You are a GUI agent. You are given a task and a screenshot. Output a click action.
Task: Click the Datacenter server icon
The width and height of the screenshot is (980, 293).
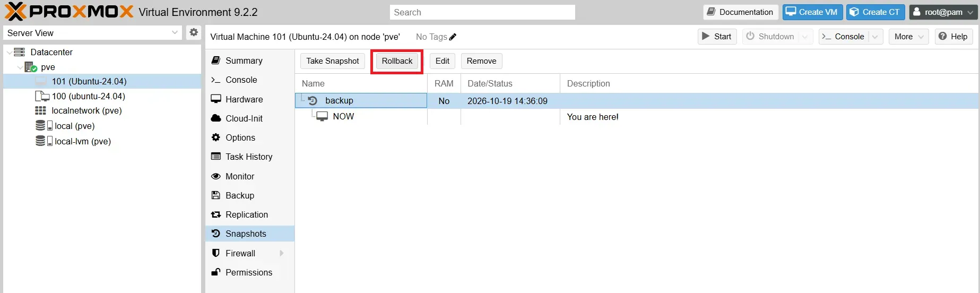point(20,52)
